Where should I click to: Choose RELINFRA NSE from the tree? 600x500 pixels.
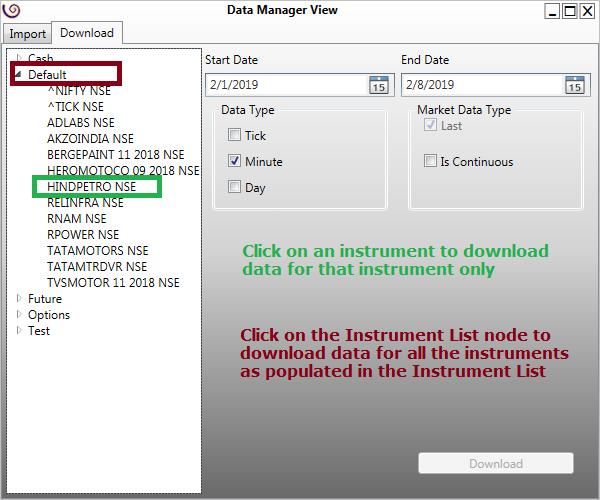coord(85,203)
